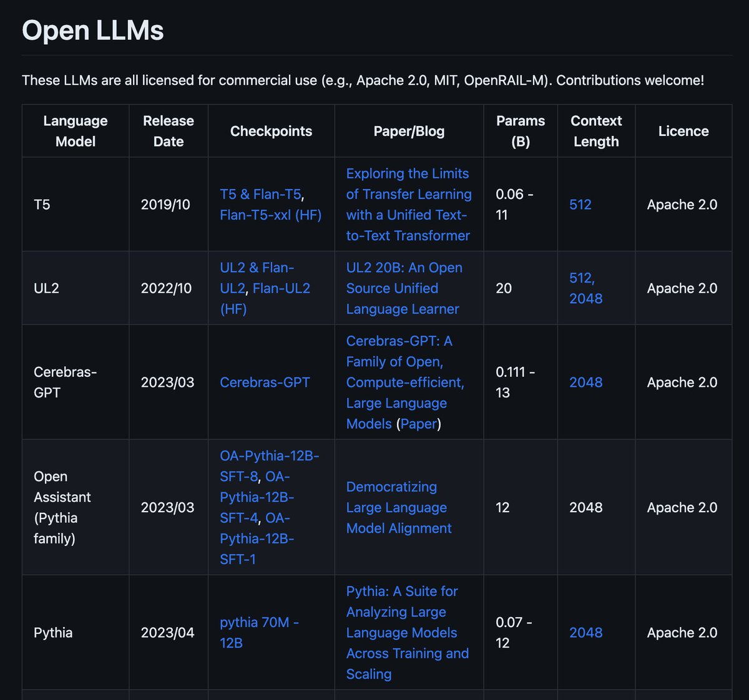Screen dimensions: 749x700
Task: Select the Checkpoints column header
Action: tap(271, 131)
